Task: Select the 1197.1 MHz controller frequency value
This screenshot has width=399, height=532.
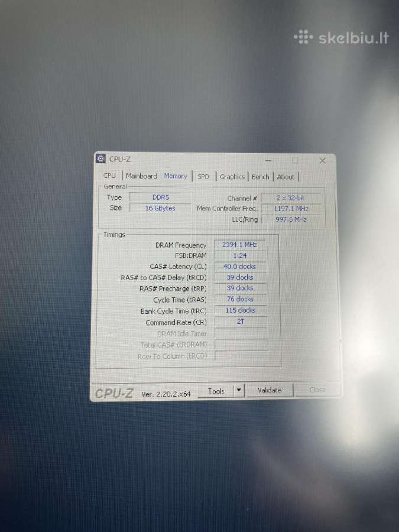Action: tap(291, 208)
